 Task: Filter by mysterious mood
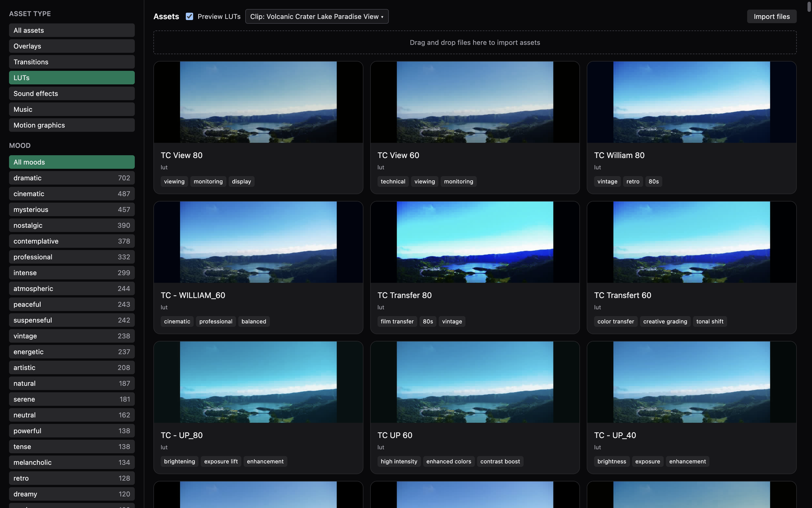coord(72,209)
